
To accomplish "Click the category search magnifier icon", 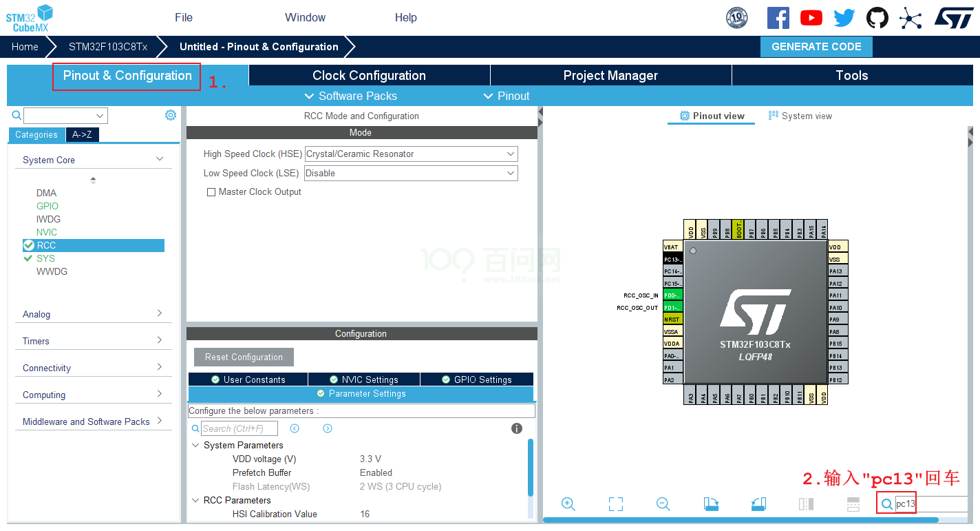I will pos(17,115).
